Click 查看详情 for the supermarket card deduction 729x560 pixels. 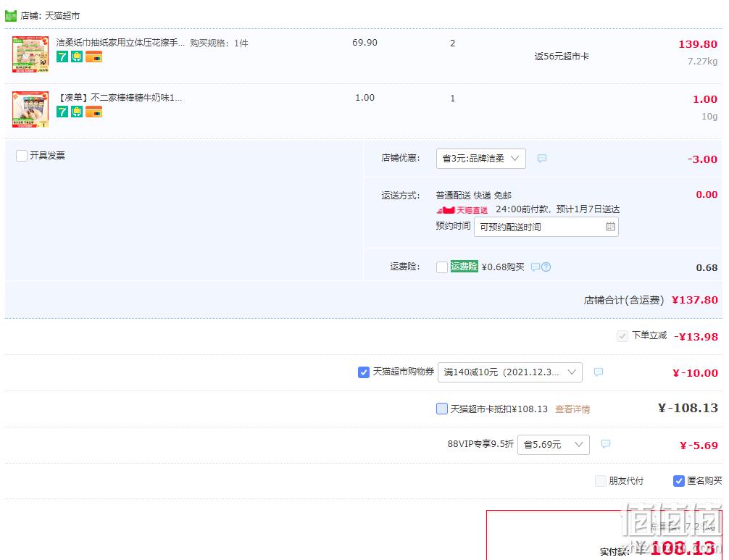(x=572, y=409)
